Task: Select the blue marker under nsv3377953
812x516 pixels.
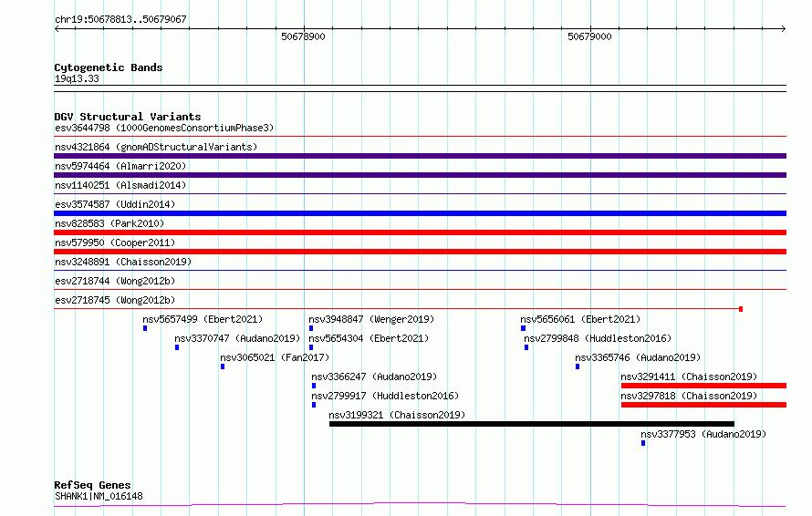Action: tap(643, 443)
